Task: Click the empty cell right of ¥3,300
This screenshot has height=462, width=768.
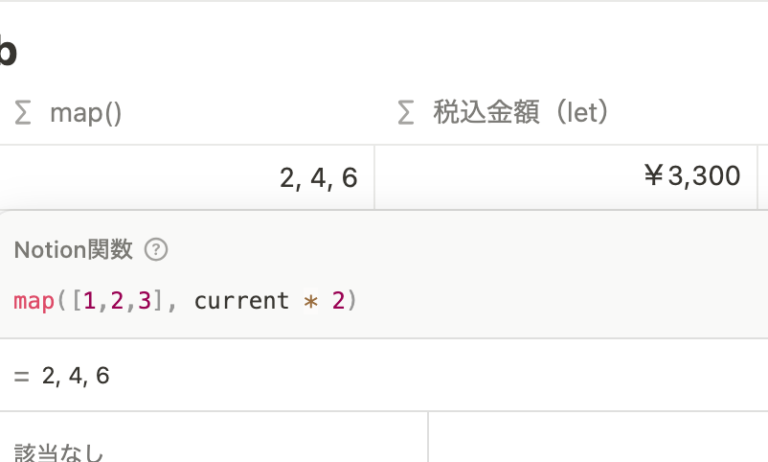Action: (x=763, y=177)
